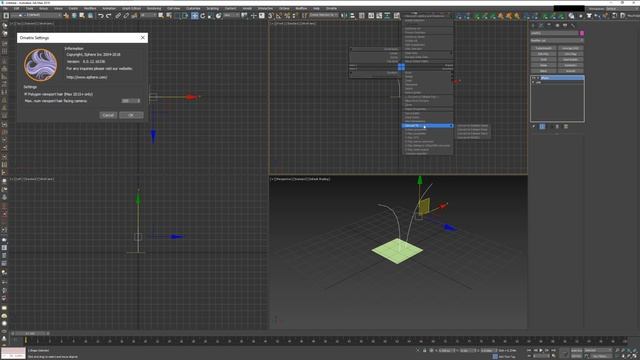Toggle Window/Crossing selection mode
The height and width of the screenshot is (360, 640).
pyautogui.click(x=185, y=16)
